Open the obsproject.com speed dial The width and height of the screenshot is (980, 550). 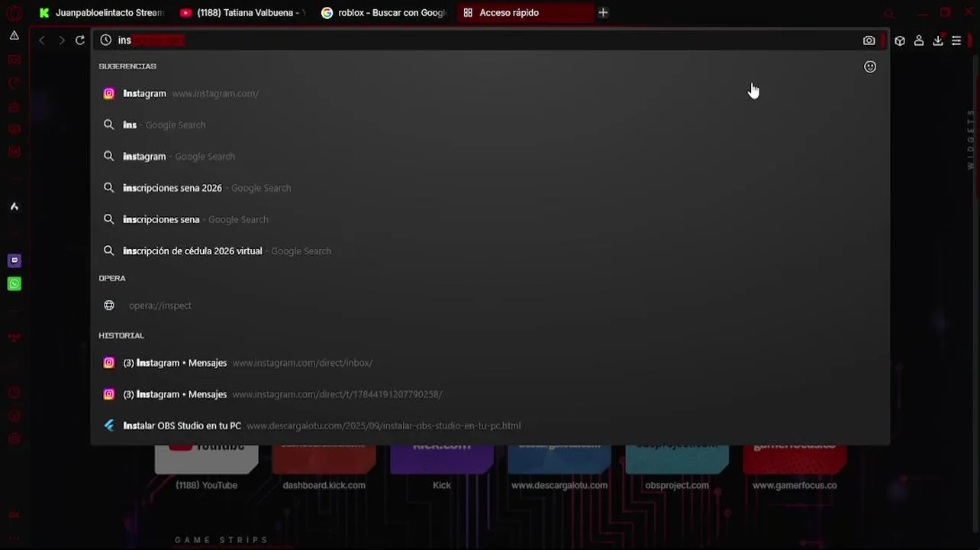677,467
